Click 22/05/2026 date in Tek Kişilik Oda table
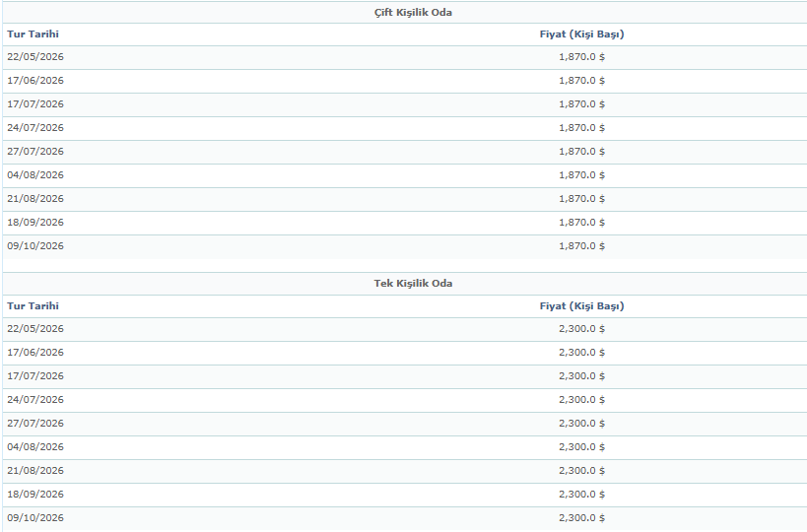 [35, 329]
